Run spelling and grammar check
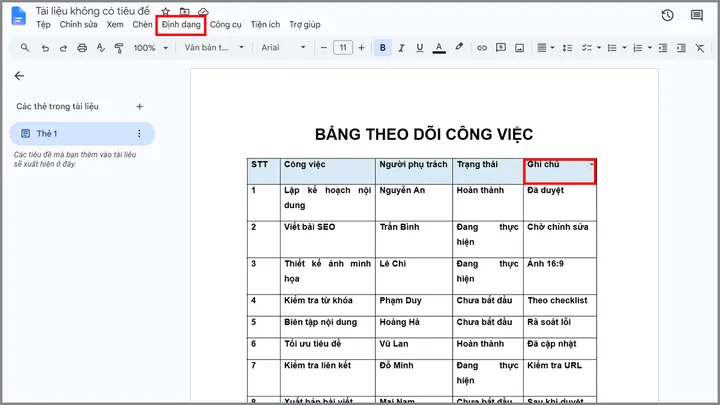 [101, 48]
